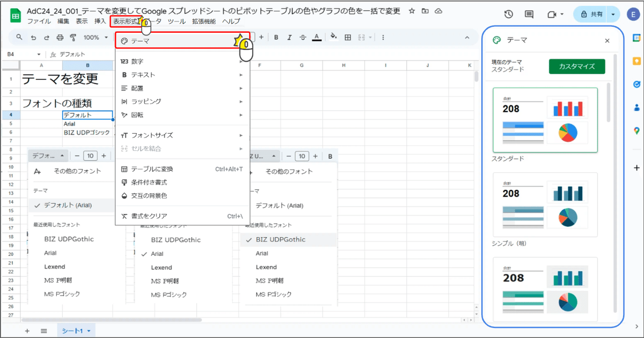Screen dimensions: 644x338
Task: Open the ヘルプ menu
Action: coord(231,21)
